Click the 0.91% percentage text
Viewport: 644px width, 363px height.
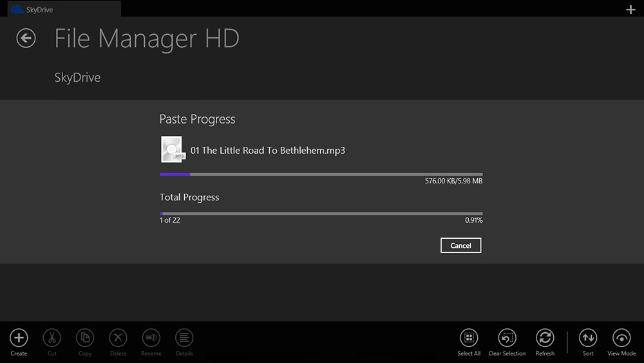point(474,220)
